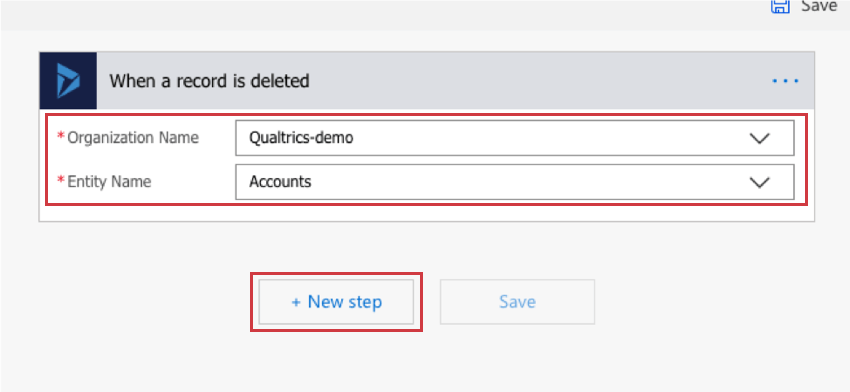Image resolution: width=850 pixels, height=392 pixels.
Task: Click the Dynamics 365 connector icon
Action: pyautogui.click(x=68, y=81)
